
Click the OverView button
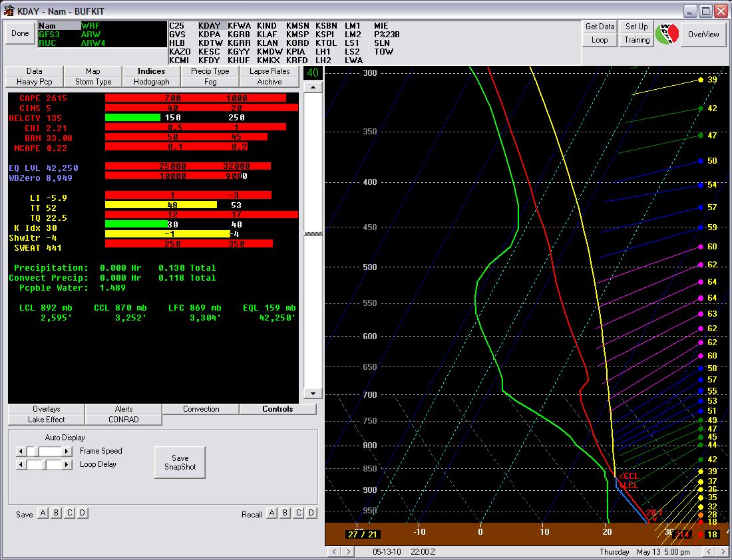[703, 35]
